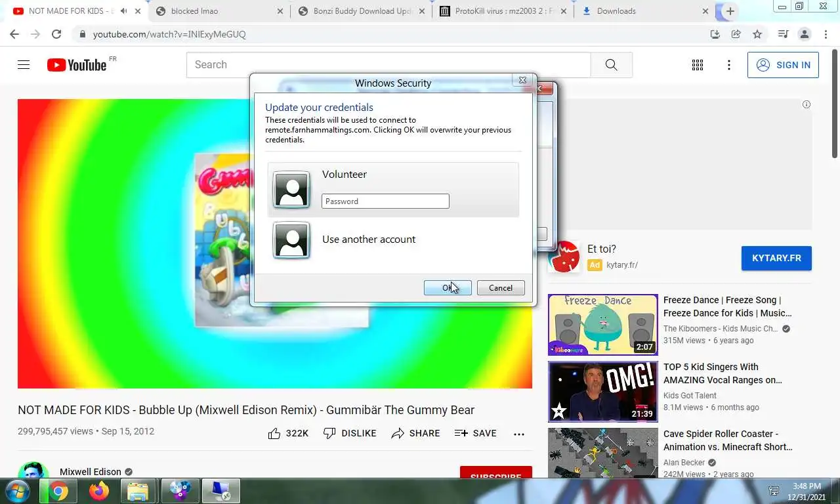Open the Windows Start menu
Screen dimensions: 840x504
(18, 491)
